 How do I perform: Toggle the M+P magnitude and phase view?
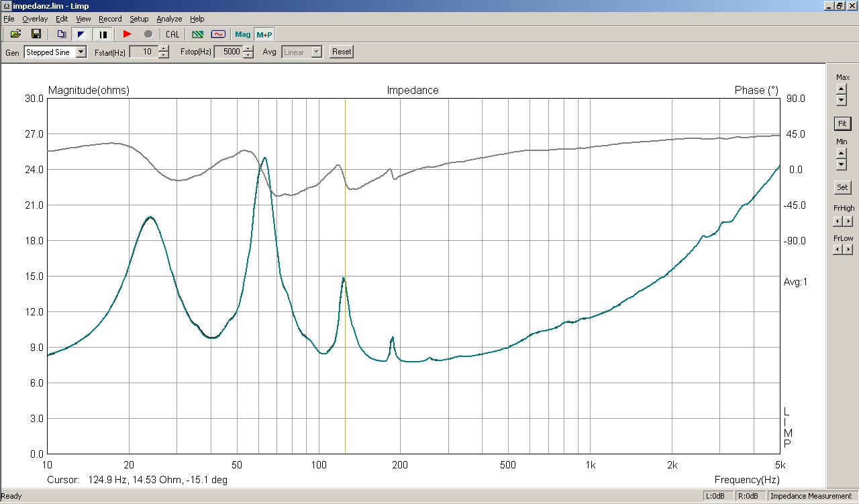pyautogui.click(x=264, y=34)
